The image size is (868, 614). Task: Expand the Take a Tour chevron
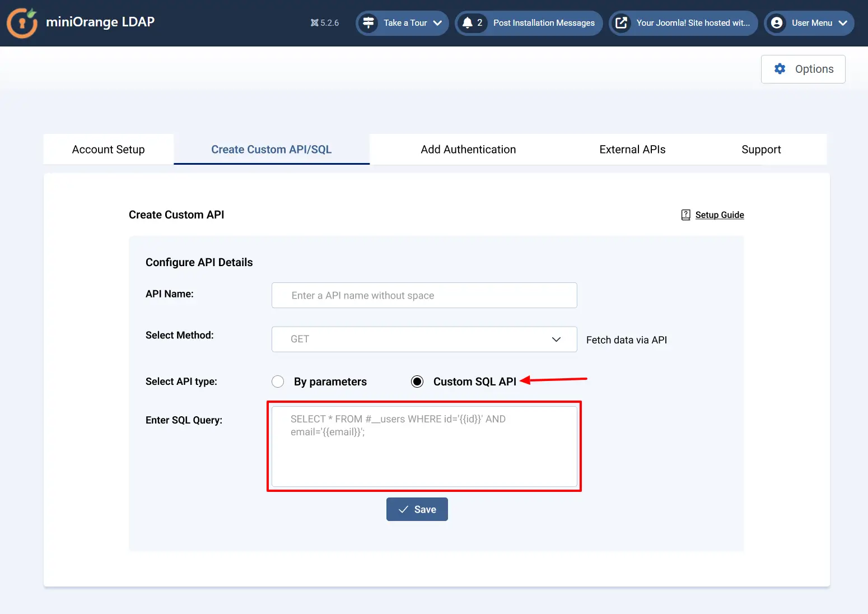coord(437,23)
